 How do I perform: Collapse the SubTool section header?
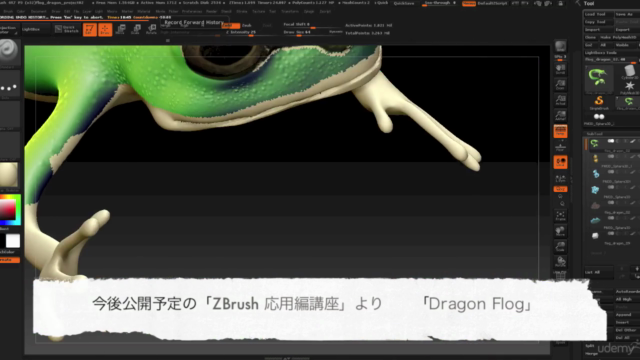coord(594,133)
